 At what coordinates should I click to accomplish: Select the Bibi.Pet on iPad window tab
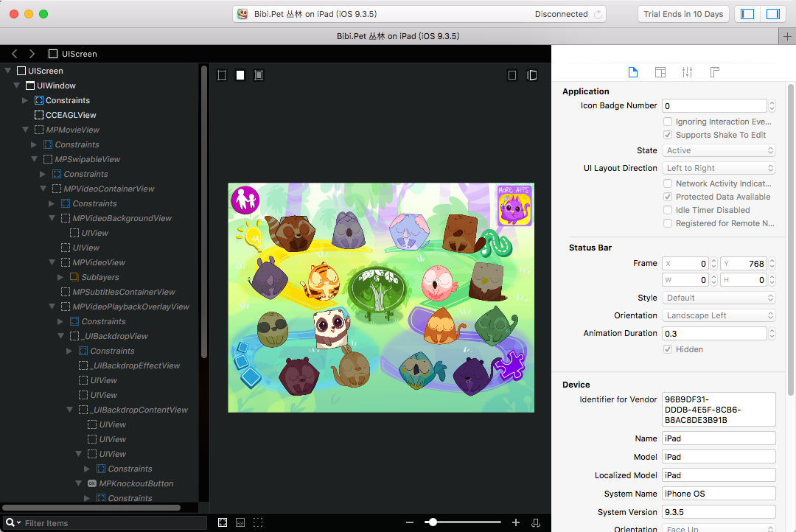pyautogui.click(x=398, y=37)
